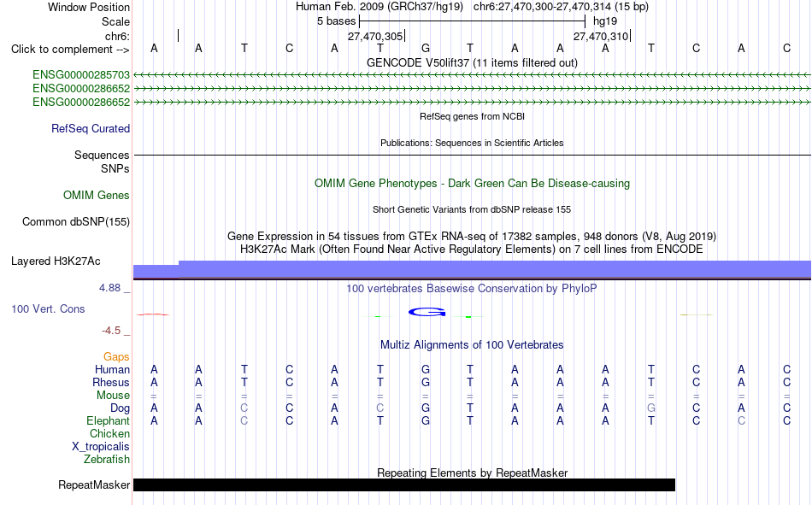The image size is (812, 505).
Task: Select the X_tropicalis species label
Action: pyautogui.click(x=101, y=447)
